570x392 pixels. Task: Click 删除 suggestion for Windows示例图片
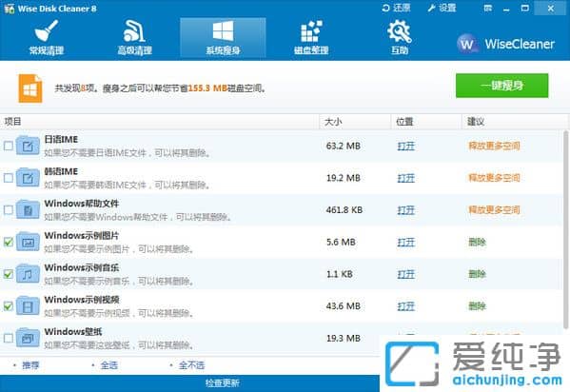[x=477, y=242]
